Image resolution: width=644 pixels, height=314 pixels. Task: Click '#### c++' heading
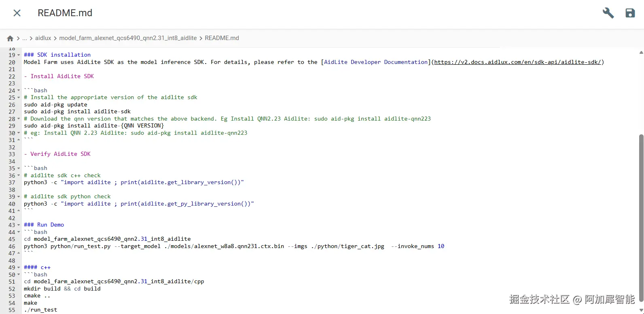(x=37, y=267)
